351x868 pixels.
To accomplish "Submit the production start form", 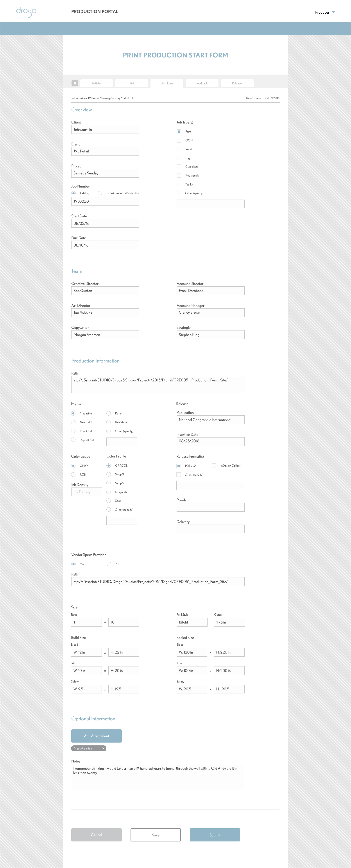I will (215, 835).
